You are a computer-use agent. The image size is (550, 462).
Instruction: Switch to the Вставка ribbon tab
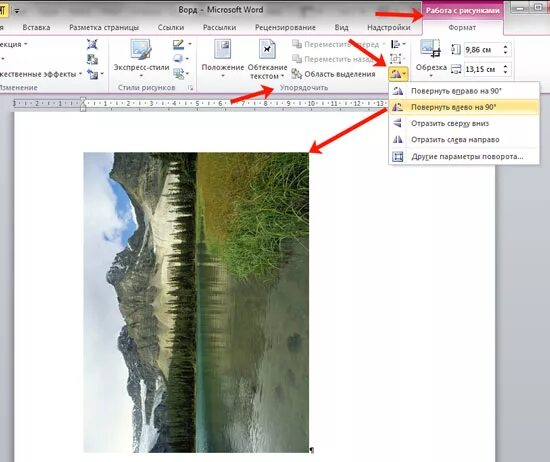(36, 27)
